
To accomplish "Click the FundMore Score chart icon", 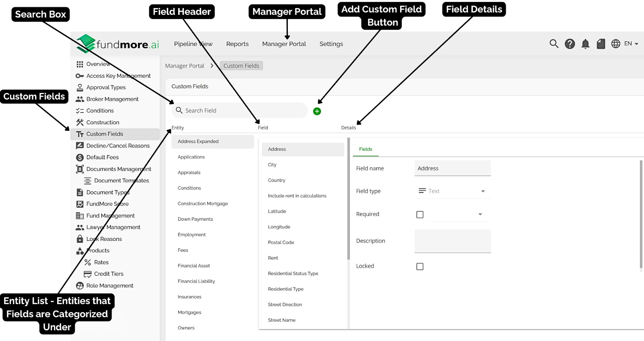I will (x=80, y=204).
